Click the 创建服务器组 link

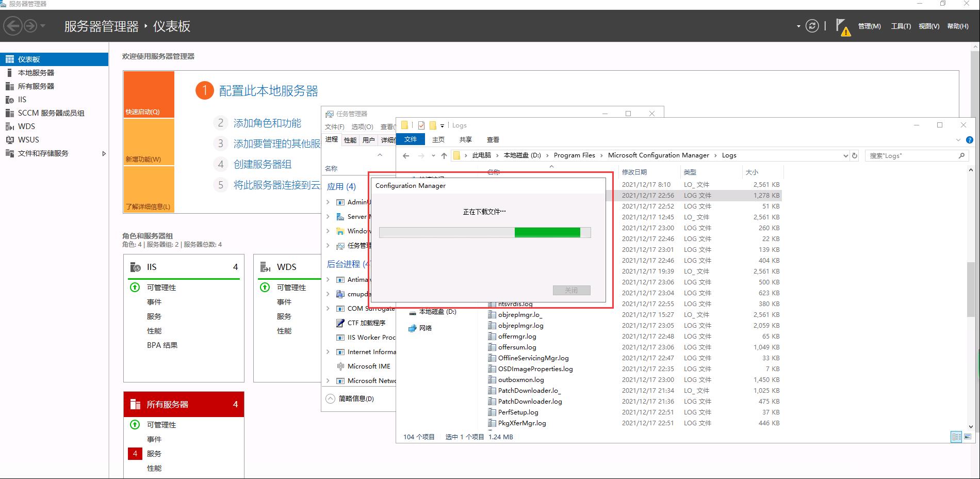pyautogui.click(x=262, y=164)
